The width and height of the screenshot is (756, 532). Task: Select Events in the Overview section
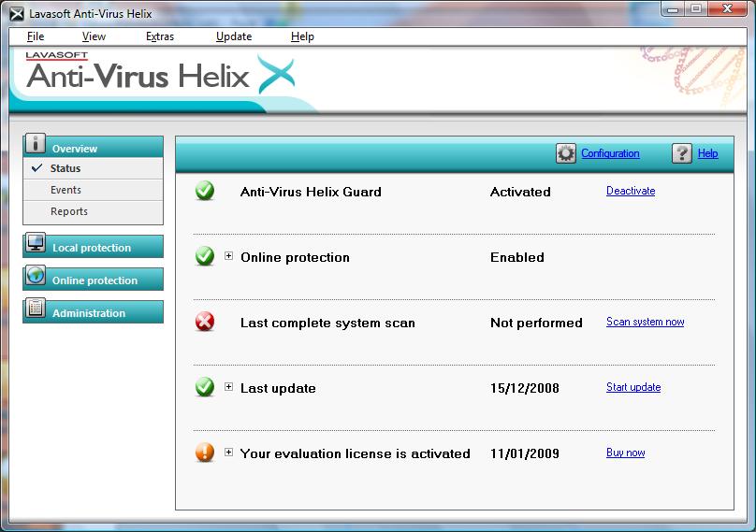coord(65,190)
